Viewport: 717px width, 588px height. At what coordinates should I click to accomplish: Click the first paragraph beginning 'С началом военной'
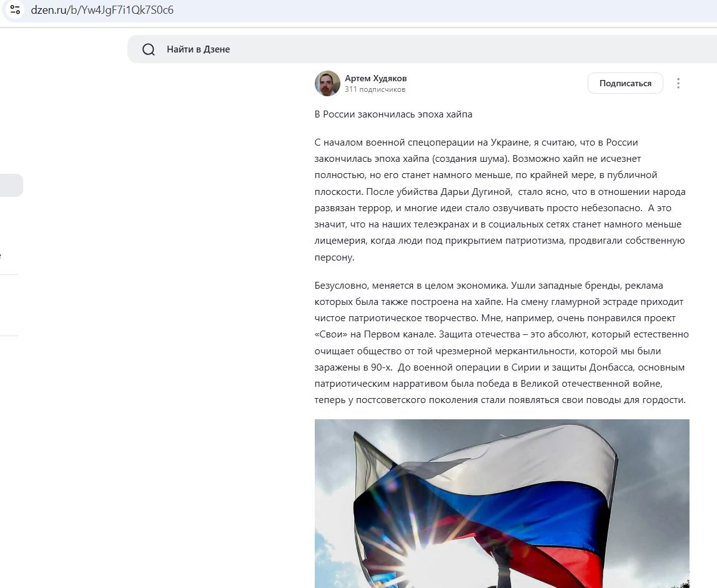pos(500,199)
